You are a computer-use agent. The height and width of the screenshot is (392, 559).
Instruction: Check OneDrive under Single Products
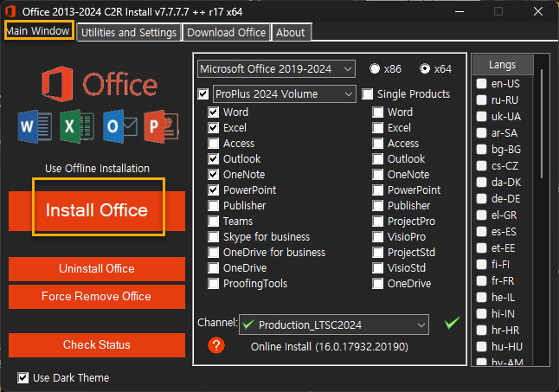(x=377, y=284)
